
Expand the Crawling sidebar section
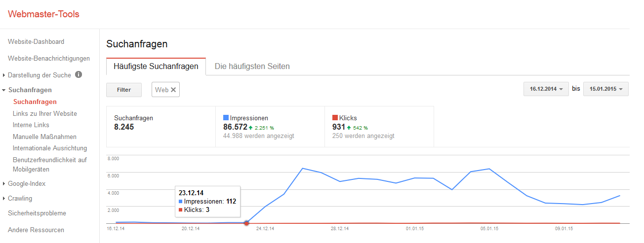point(4,199)
